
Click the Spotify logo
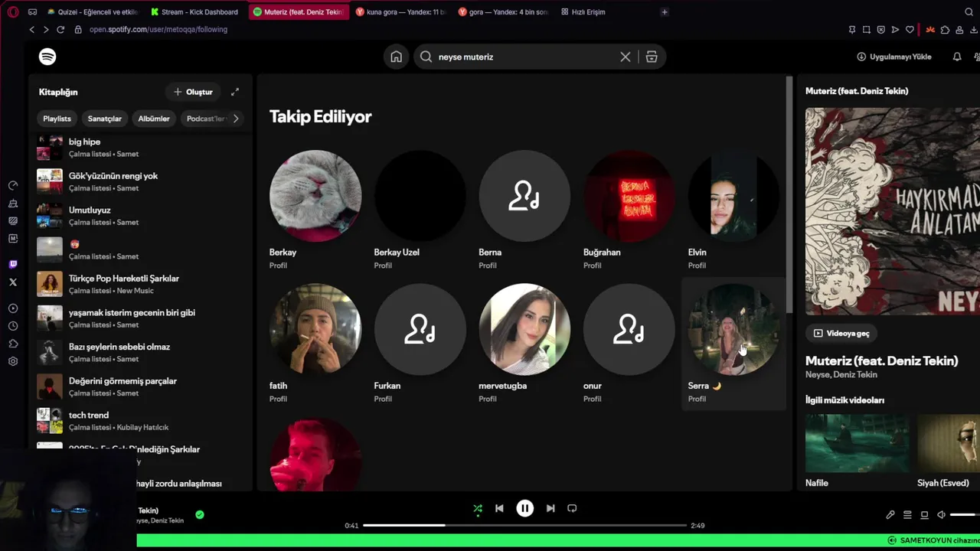pos(47,57)
